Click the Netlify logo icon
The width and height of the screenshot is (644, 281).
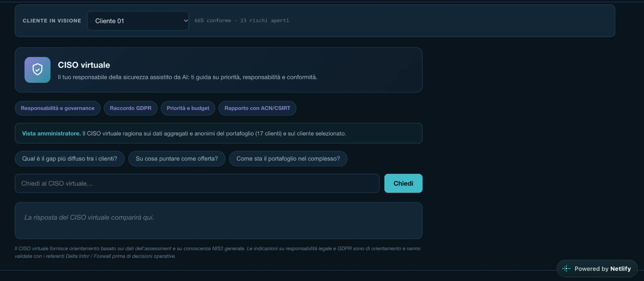566,269
